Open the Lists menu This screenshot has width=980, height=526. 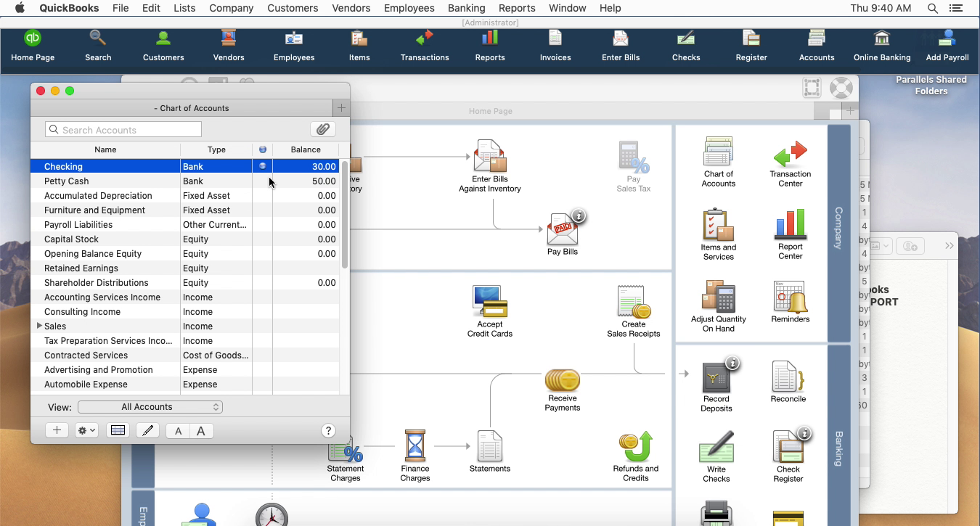184,8
